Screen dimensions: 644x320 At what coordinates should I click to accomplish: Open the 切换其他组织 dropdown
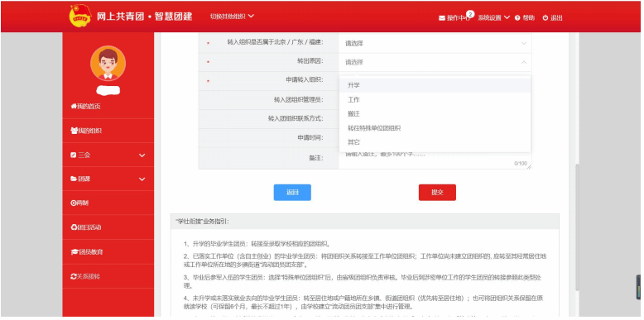point(232,17)
